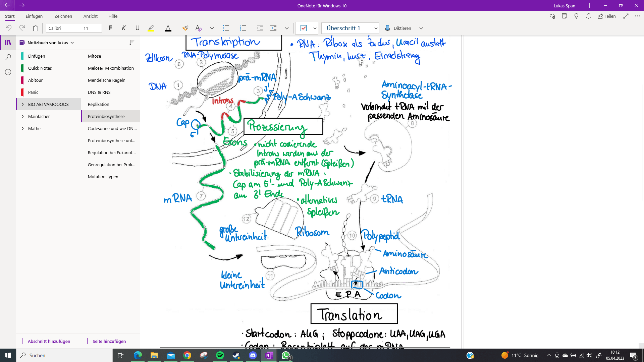Open the Mitose page
Screen dimensions: 644x362
pos(110,56)
